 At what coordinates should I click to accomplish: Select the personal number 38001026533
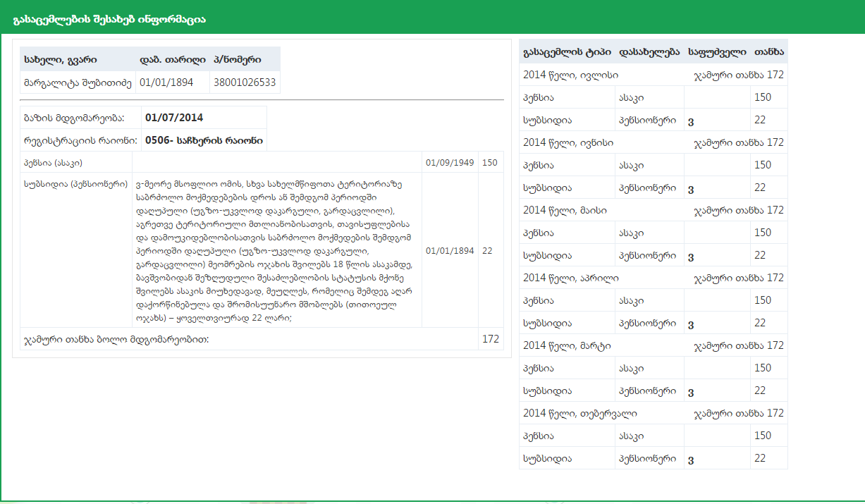pos(245,82)
